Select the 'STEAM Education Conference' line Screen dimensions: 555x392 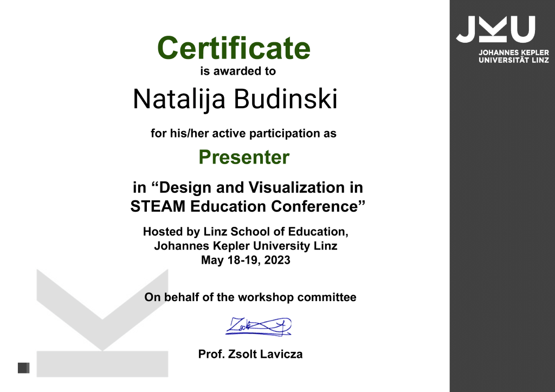[x=248, y=206]
